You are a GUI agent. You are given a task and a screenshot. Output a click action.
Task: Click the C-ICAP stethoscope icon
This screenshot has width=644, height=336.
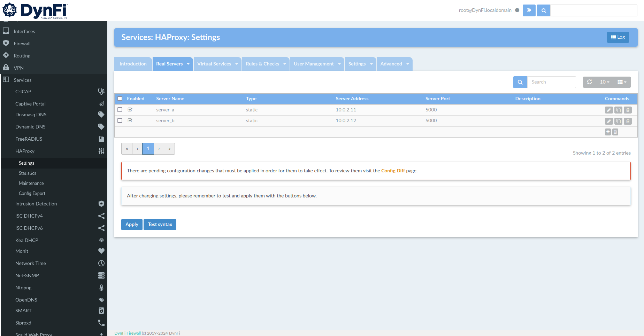pos(101,92)
